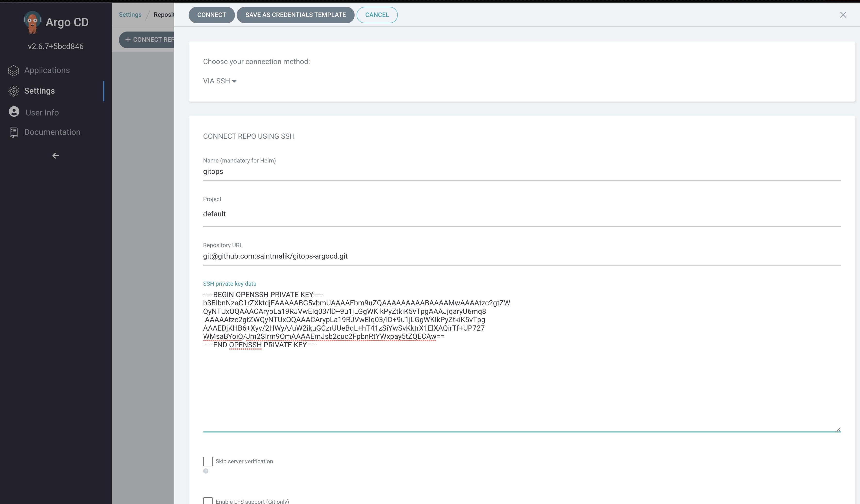Open User Info page
The image size is (860, 504).
(42, 113)
